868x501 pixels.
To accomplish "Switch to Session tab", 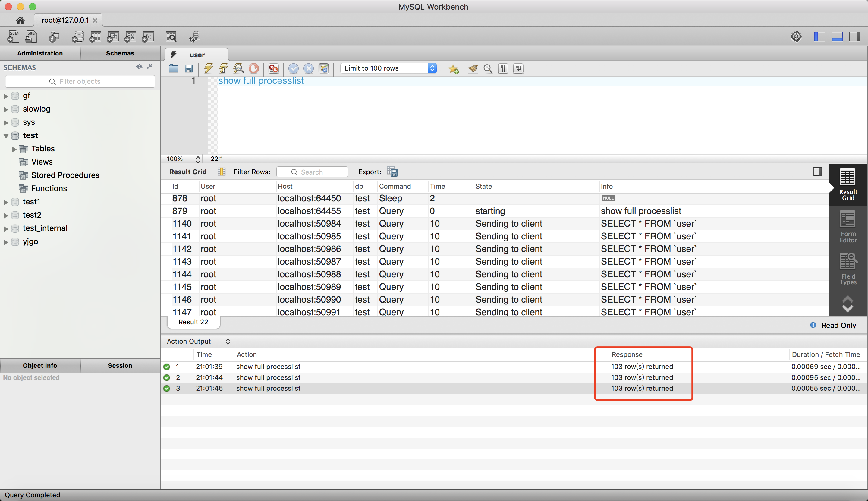I will 120,365.
